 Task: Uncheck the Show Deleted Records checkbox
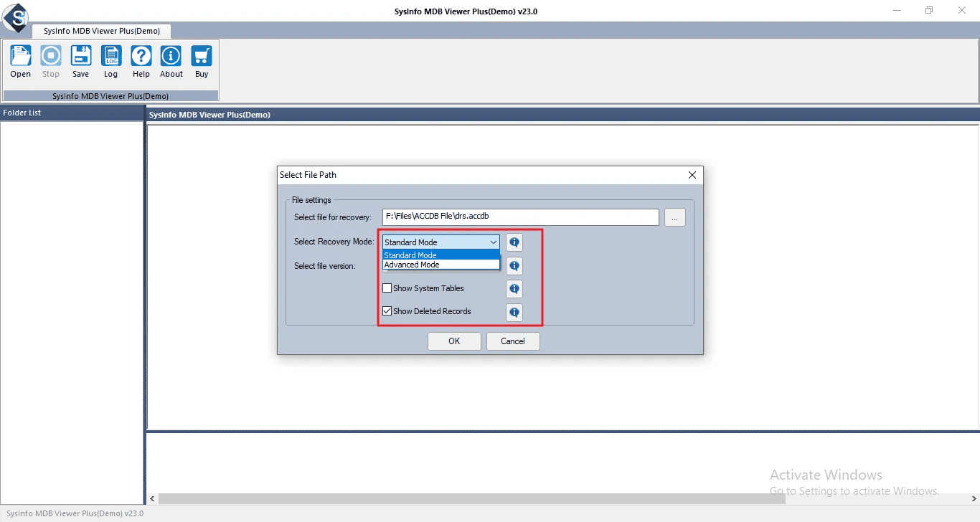pyautogui.click(x=387, y=311)
